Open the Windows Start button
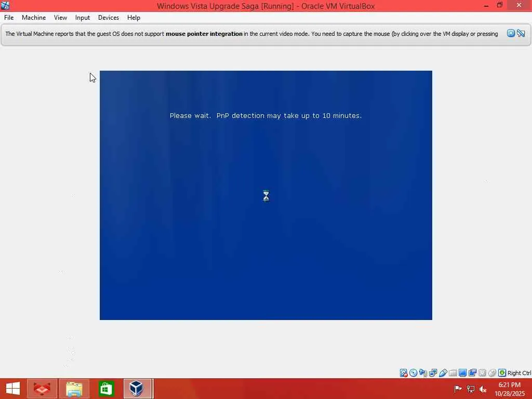The width and height of the screenshot is (532, 399). [x=13, y=389]
